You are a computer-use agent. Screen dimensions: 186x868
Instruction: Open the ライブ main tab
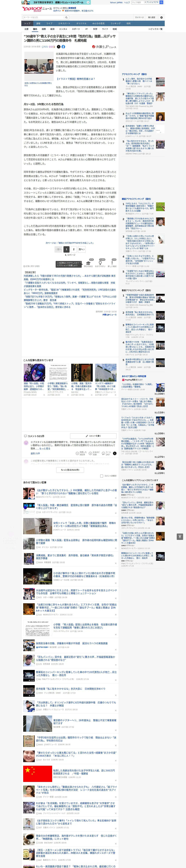(x=49, y=24)
